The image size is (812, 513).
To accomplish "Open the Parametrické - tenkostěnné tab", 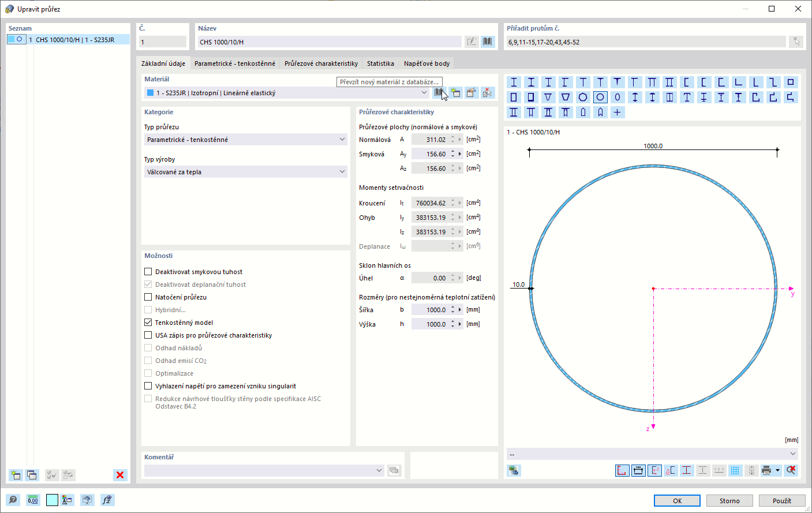I will [x=235, y=63].
